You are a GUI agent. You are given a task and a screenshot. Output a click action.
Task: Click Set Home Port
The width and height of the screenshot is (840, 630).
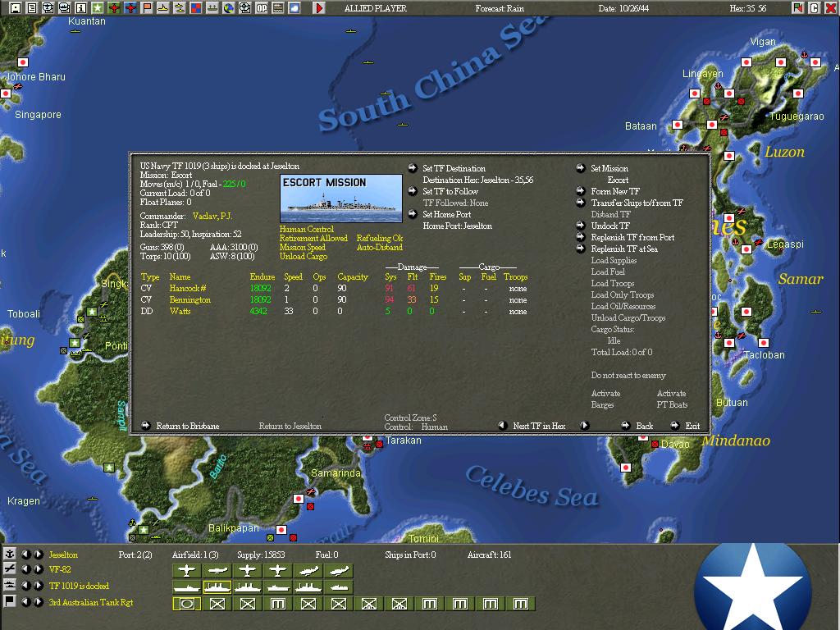point(447,214)
